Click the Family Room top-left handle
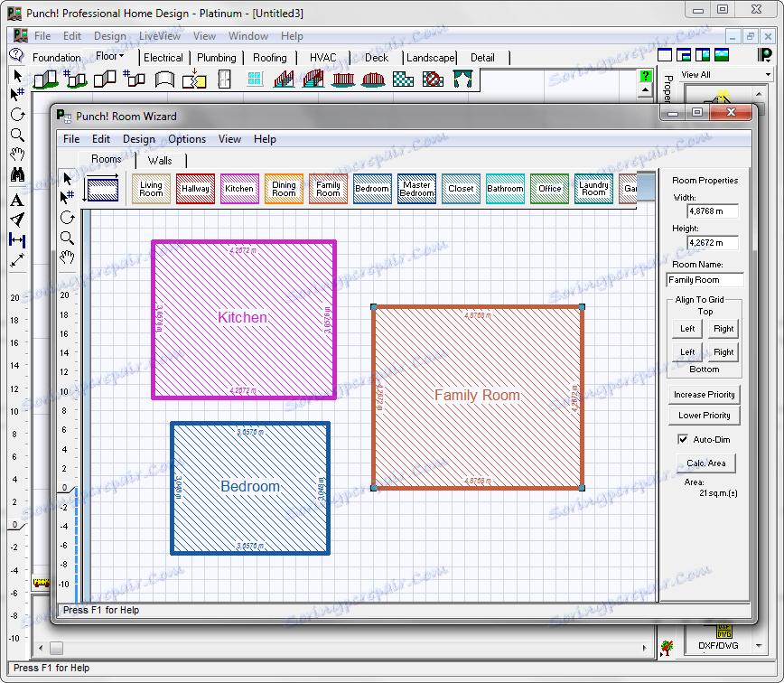This screenshot has width=784, height=683. pyautogui.click(x=374, y=307)
